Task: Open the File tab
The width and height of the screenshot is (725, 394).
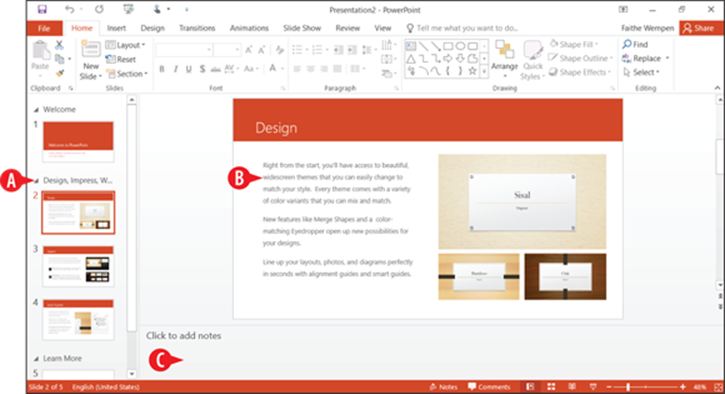Action: (44, 28)
